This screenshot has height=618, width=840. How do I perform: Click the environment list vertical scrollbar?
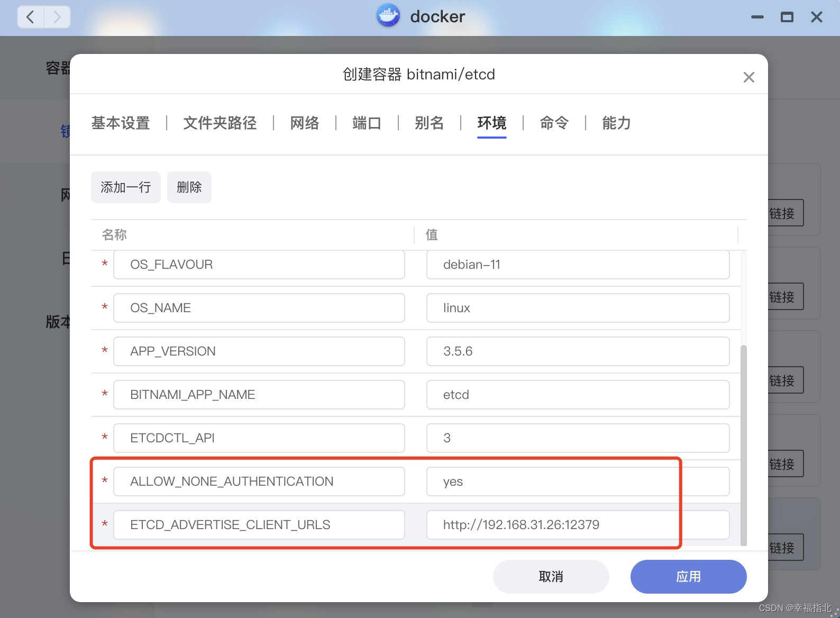744,446
